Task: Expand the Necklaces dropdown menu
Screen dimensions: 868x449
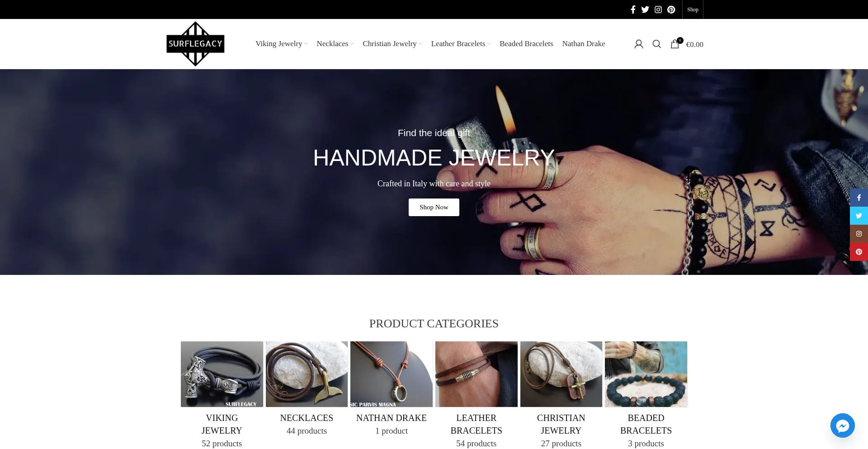Action: (335, 44)
